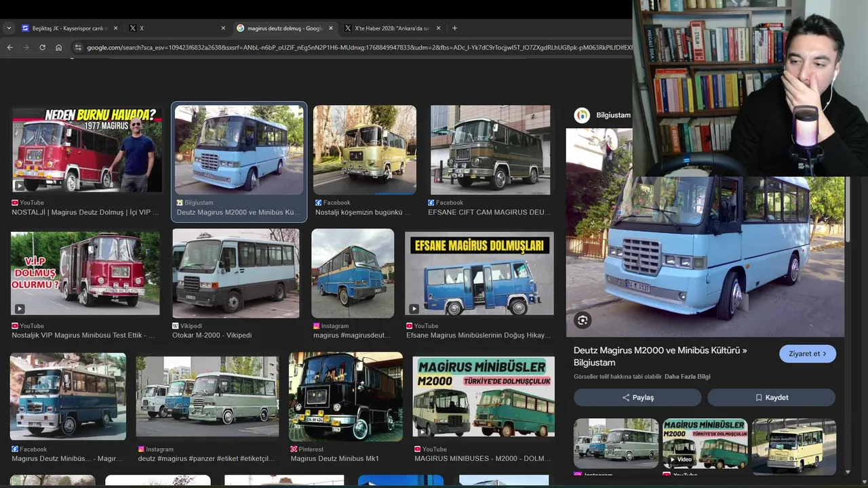Click the Bilgiustam logo in preview panel
The height and width of the screenshot is (488, 868).
582,115
